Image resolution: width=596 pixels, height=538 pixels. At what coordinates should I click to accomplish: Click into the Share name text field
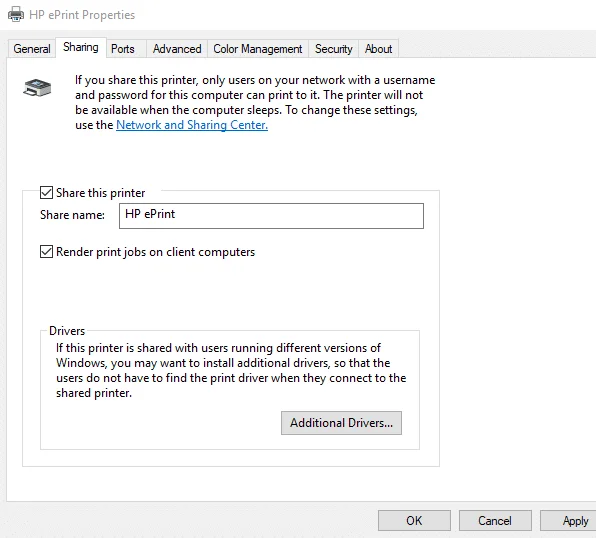[271, 216]
